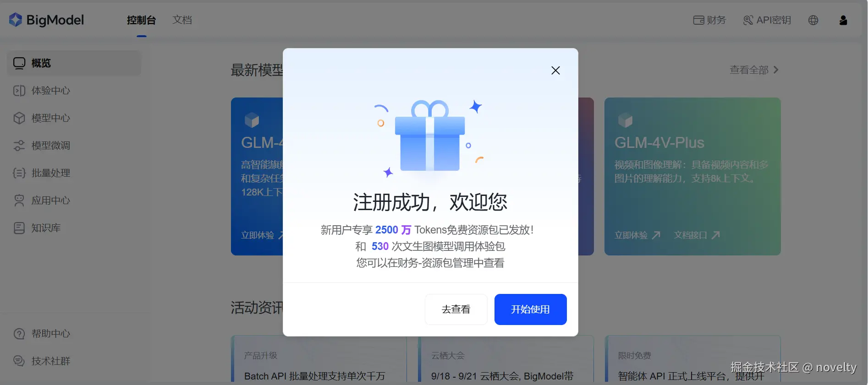This screenshot has height=385, width=868.
Task: Open API密钥 in the header
Action: (x=767, y=20)
